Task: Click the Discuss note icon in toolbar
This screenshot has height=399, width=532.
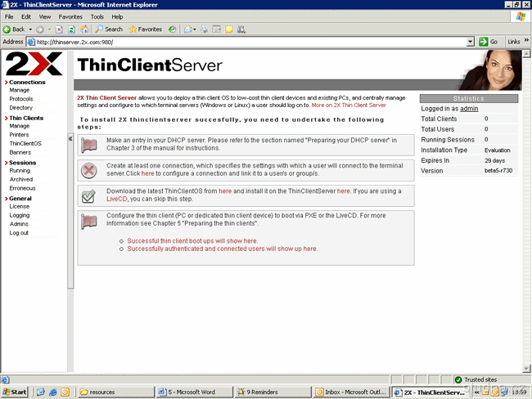Action: (229, 29)
